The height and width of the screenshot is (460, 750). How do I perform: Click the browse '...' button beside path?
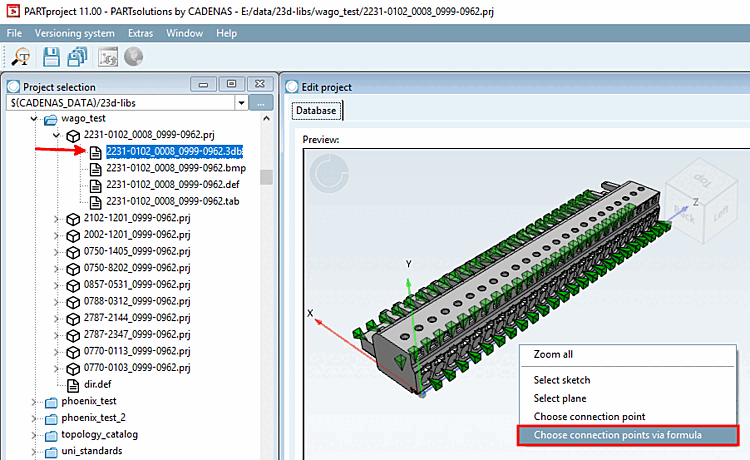tap(261, 103)
